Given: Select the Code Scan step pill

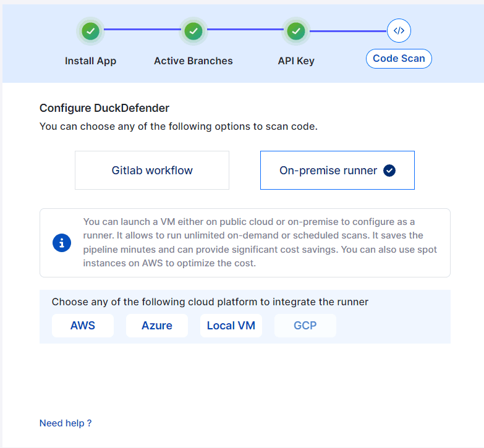Looking at the screenshot, I should [399, 59].
